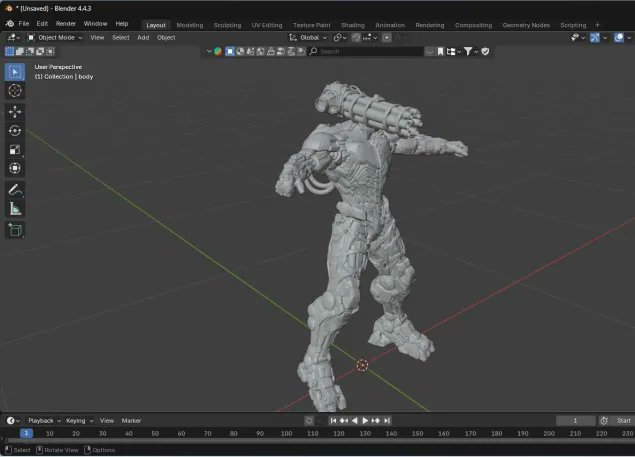Toggle snapping magnet in header
Image resolution: width=635 pixels, height=457 pixels.
[x=356, y=38]
